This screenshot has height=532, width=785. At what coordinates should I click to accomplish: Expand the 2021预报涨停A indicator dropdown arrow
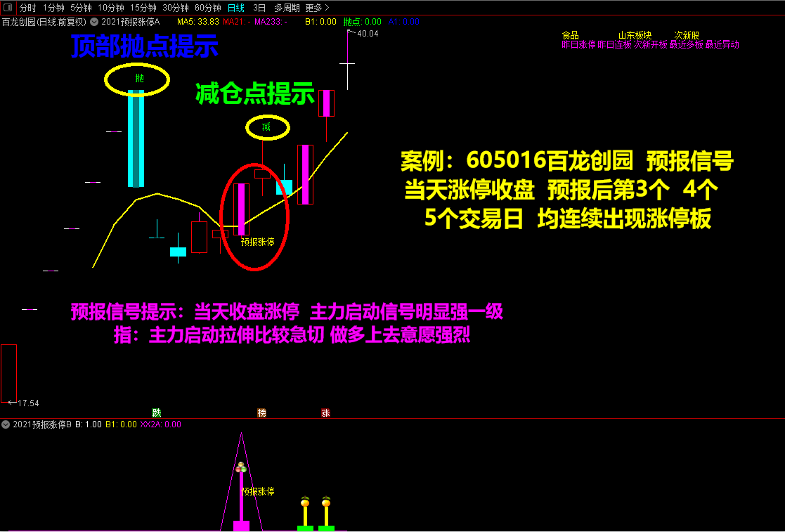point(93,22)
